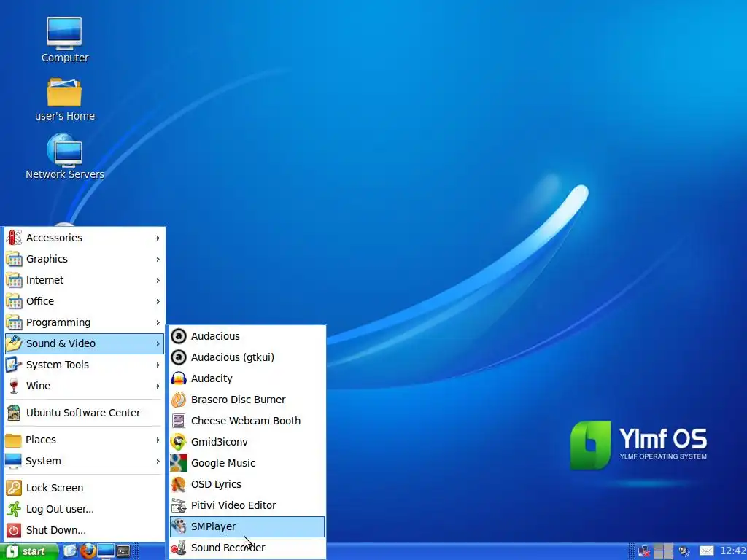This screenshot has width=747, height=560.
Task: Click the monitor icon in the quick launch
Action: click(x=106, y=551)
